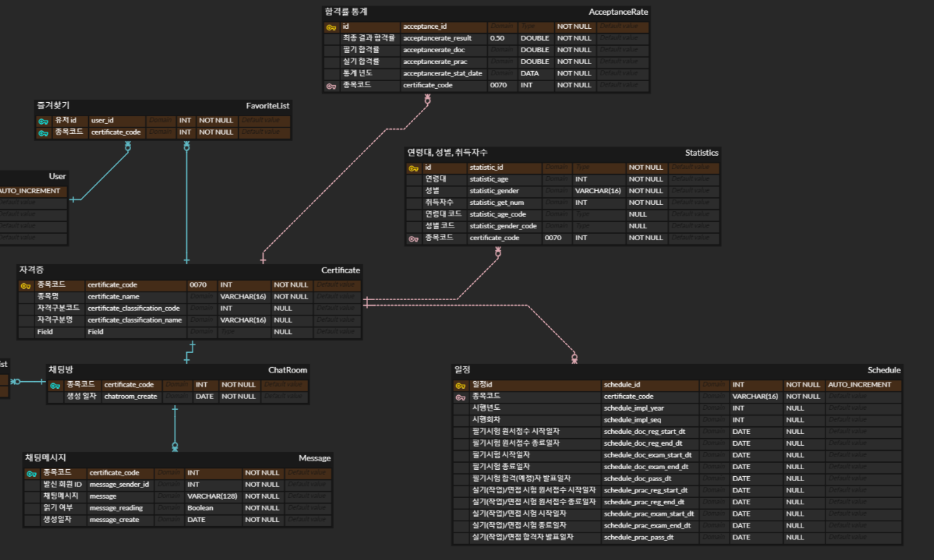Click the primary key icon beside acceptance_id
This screenshot has width=934, height=560.
(x=331, y=27)
